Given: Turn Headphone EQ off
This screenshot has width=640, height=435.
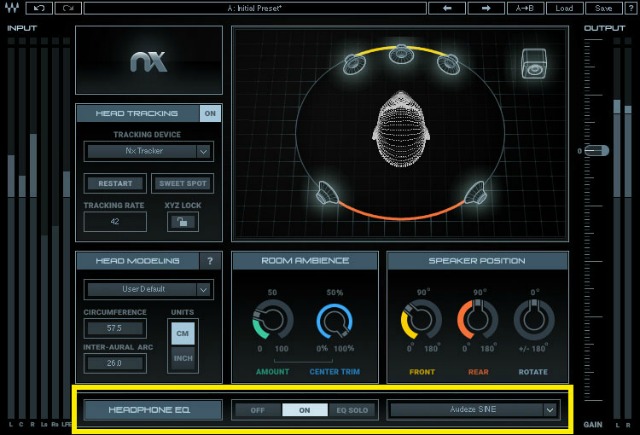Looking at the screenshot, I should [256, 409].
